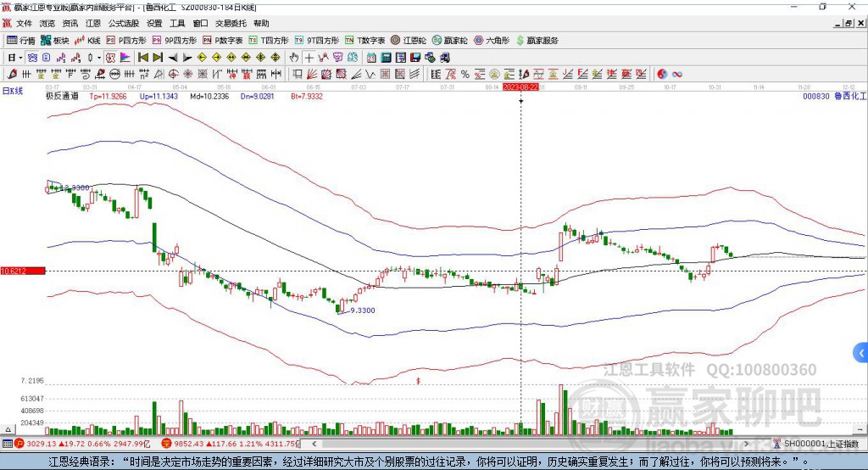Open the candlestick style dropdown arrow
This screenshot has width=868, height=470.
(x=99, y=58)
